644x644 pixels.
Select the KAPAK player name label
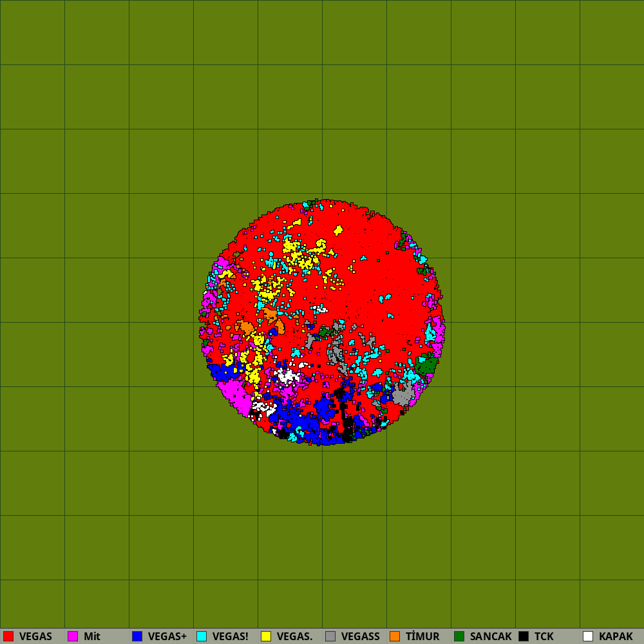(x=616, y=637)
